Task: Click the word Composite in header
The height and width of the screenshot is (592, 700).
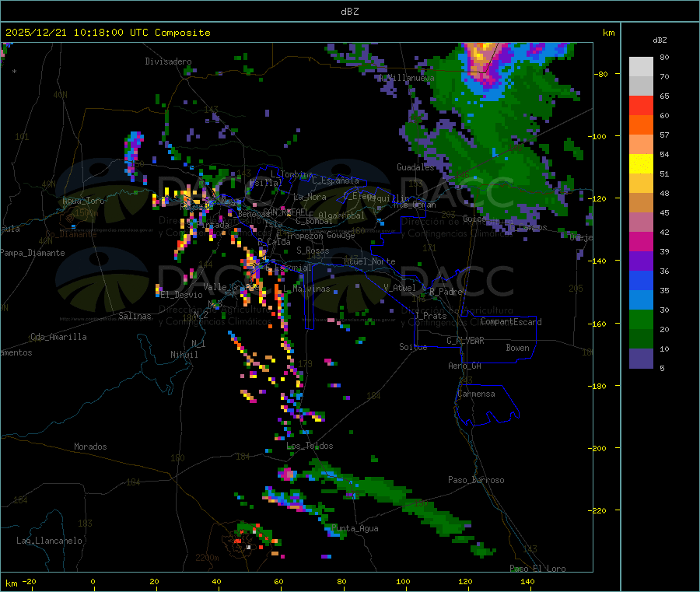Action: click(183, 33)
